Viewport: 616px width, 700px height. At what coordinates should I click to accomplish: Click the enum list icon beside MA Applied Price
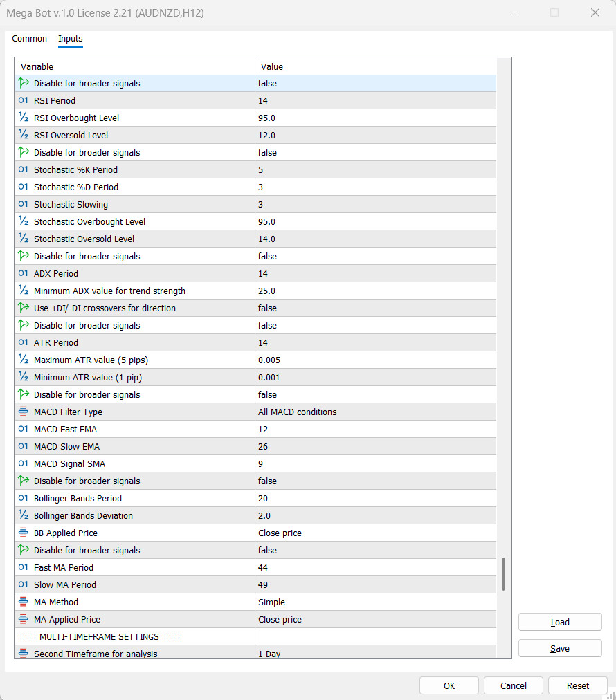[x=24, y=619]
